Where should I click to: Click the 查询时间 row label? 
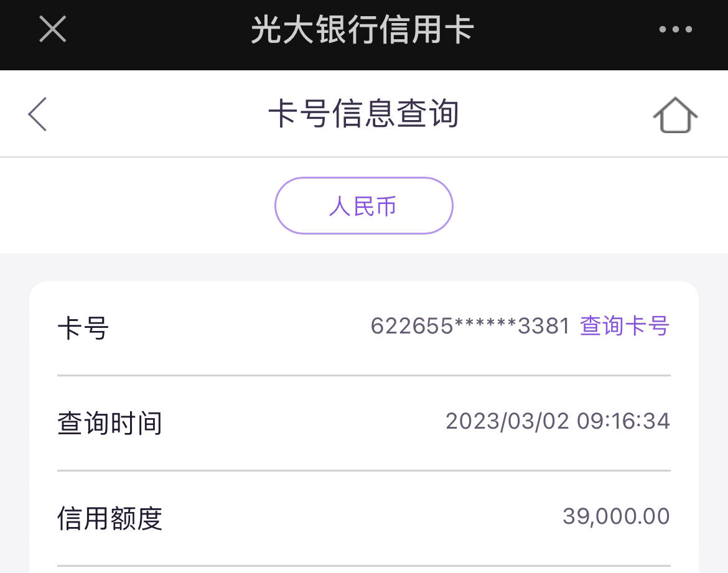coord(110,423)
